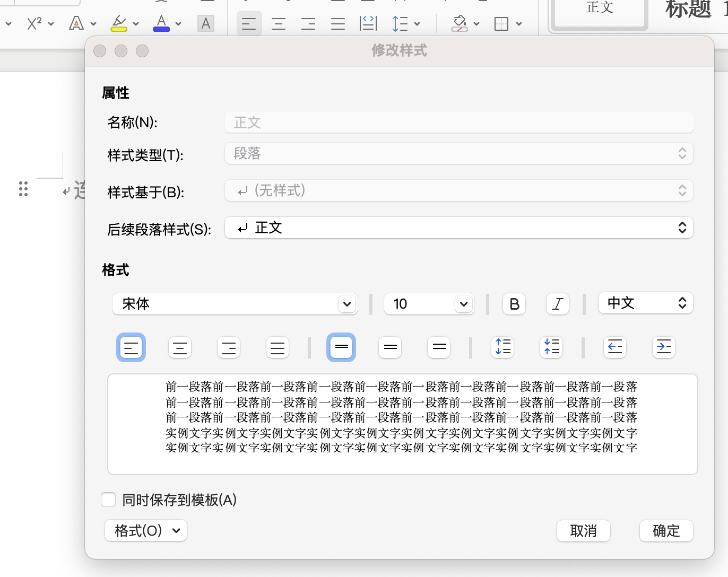Screen dimensions: 728x577
Task: Open the borders dropdown arrow in ribbon
Action: click(x=519, y=24)
